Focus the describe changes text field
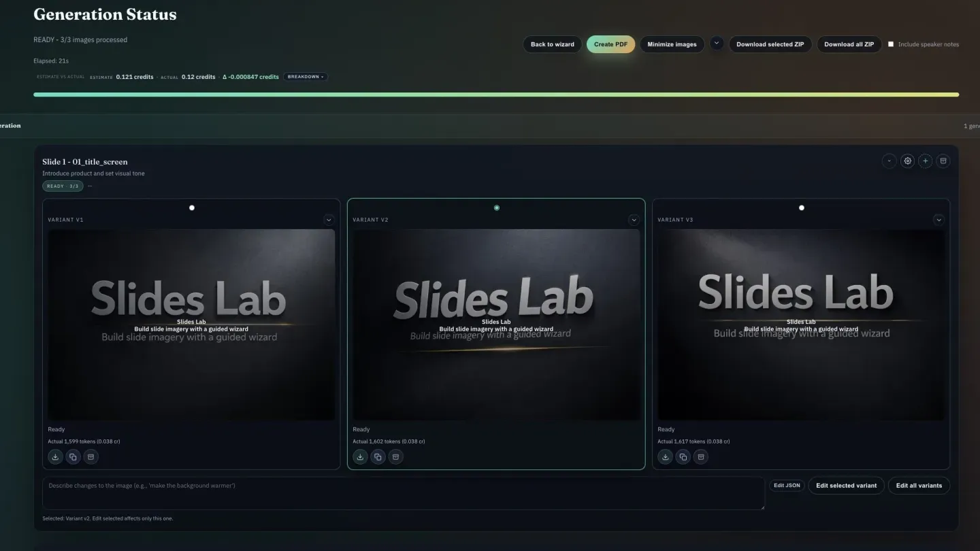 click(x=403, y=493)
